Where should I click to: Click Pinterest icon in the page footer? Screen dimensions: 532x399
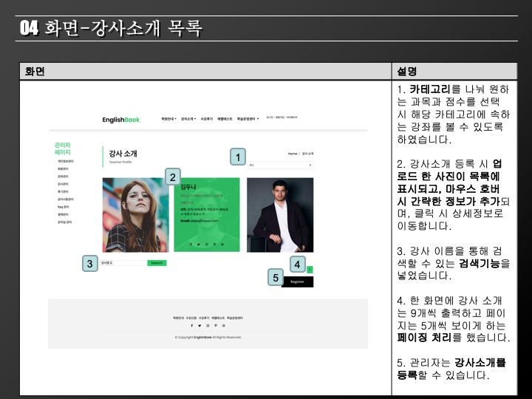coord(216,326)
